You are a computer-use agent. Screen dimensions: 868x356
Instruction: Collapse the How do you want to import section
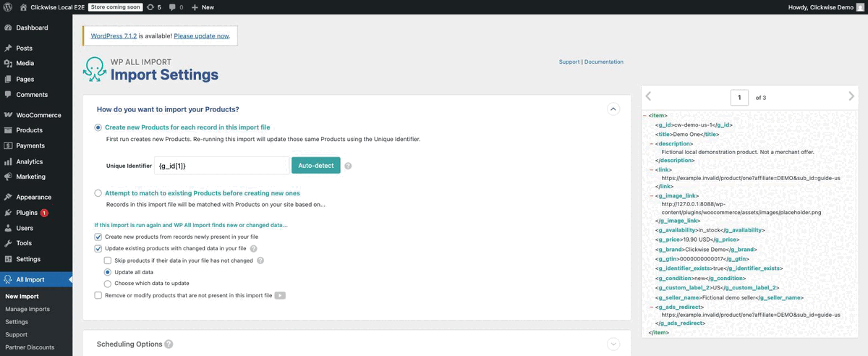(x=613, y=109)
